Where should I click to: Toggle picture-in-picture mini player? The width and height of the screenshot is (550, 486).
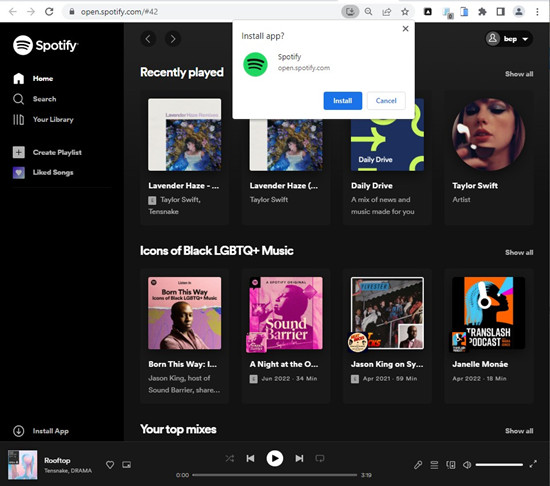[126, 465]
